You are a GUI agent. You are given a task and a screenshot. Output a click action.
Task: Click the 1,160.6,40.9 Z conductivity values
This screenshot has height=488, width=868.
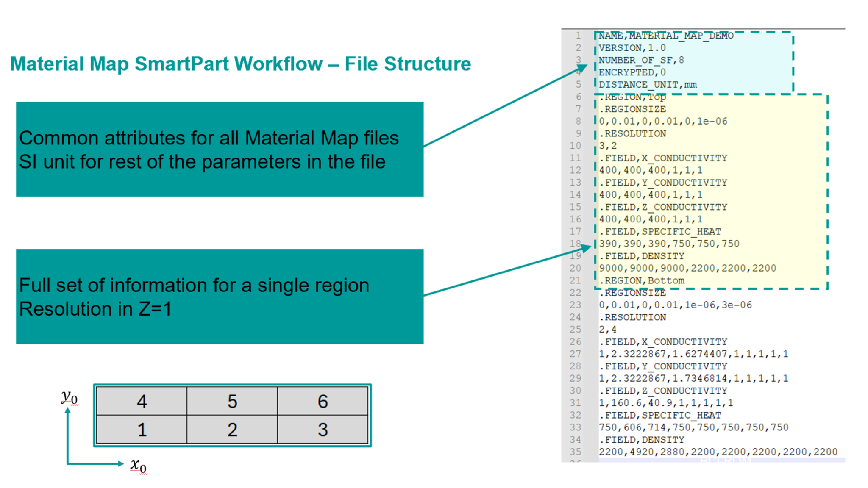[x=665, y=403]
